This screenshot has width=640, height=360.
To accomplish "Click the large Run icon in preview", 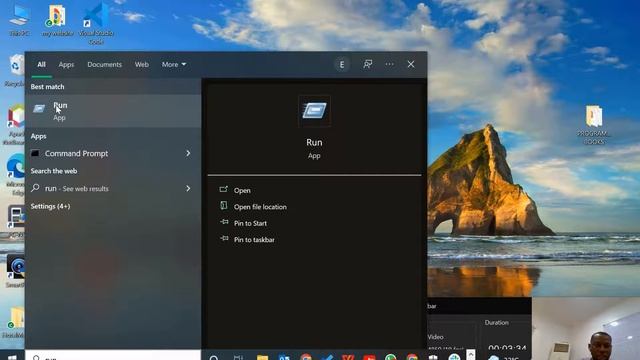I will coord(314,111).
